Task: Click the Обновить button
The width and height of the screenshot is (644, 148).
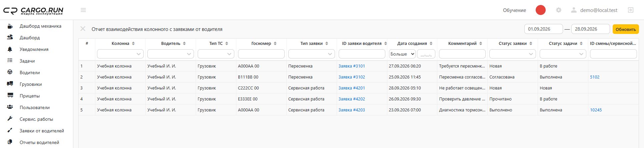Action: [626, 29]
